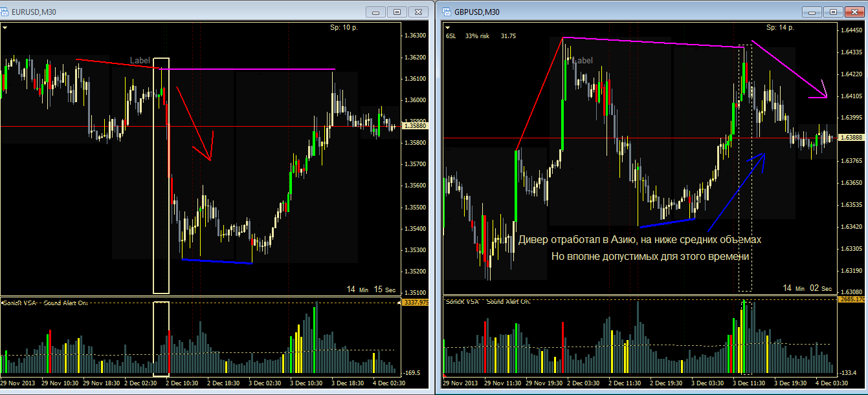Image resolution: width=868 pixels, height=395 pixels.
Task: Click the -133.4 indicator scale value
Action: click(x=849, y=373)
